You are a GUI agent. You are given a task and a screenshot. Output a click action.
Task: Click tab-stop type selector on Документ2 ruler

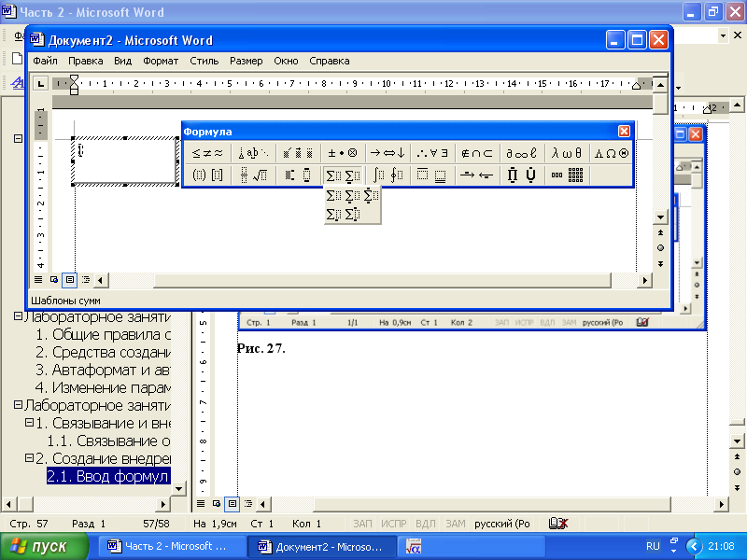pos(40,84)
